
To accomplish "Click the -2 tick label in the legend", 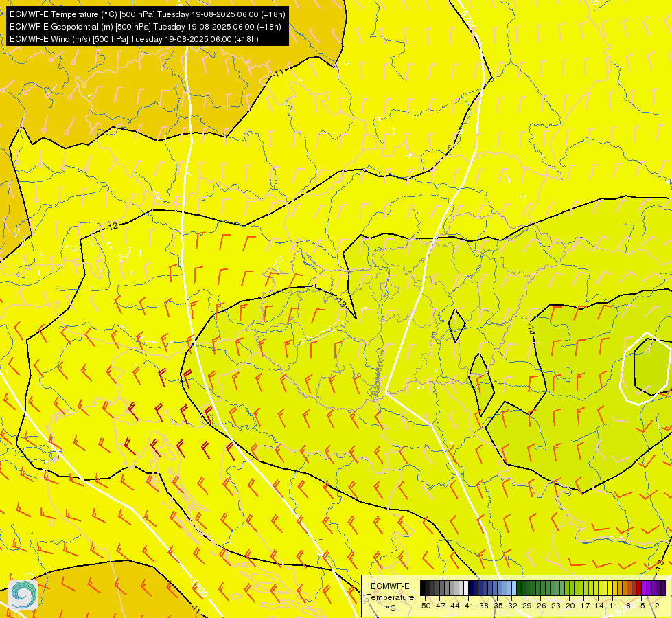I will (656, 606).
